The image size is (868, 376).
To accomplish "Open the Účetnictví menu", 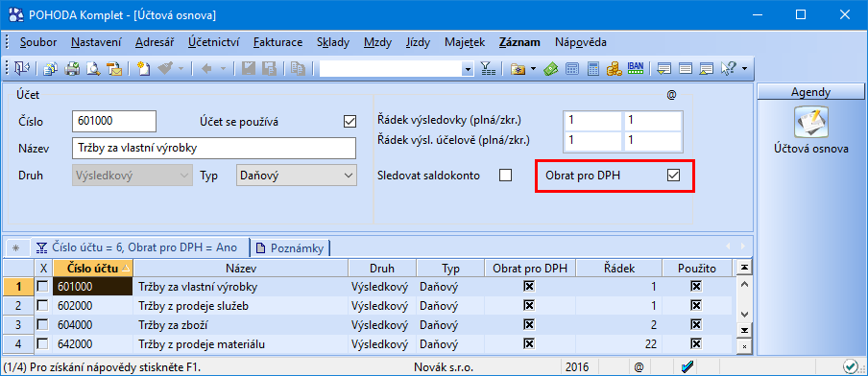I will click(214, 42).
